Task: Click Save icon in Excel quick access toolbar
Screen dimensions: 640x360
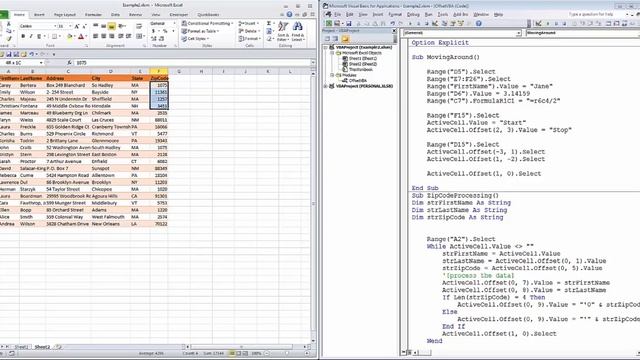Action: pos(9,54)
